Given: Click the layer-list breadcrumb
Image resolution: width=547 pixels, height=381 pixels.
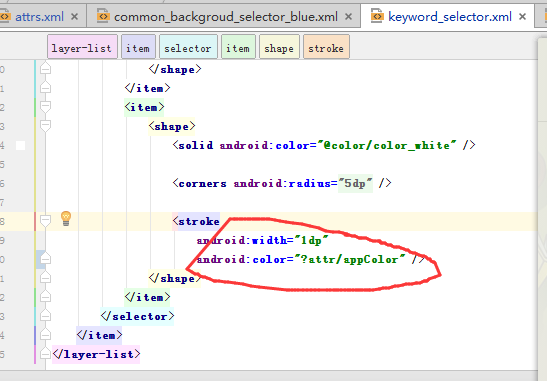Looking at the screenshot, I should (x=82, y=47).
